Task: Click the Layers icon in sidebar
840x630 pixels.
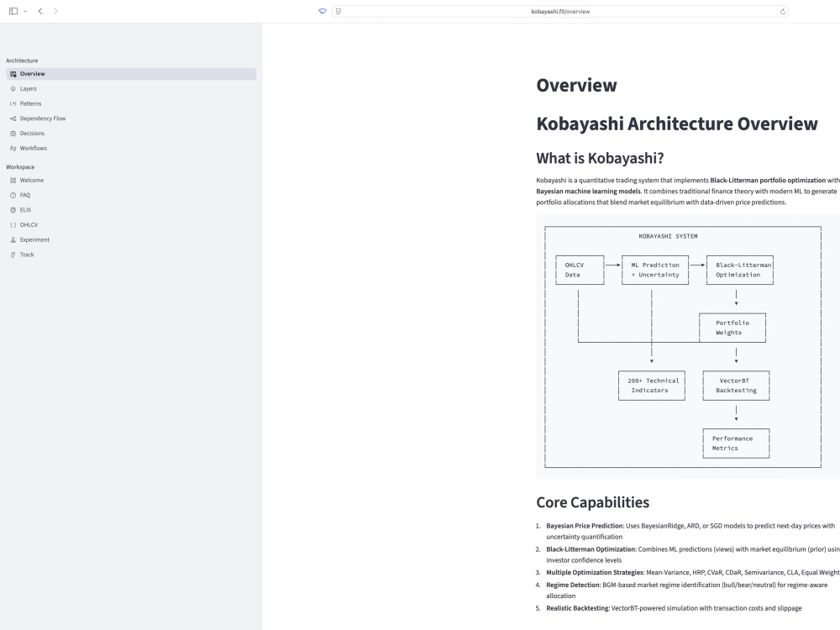Action: coord(13,89)
